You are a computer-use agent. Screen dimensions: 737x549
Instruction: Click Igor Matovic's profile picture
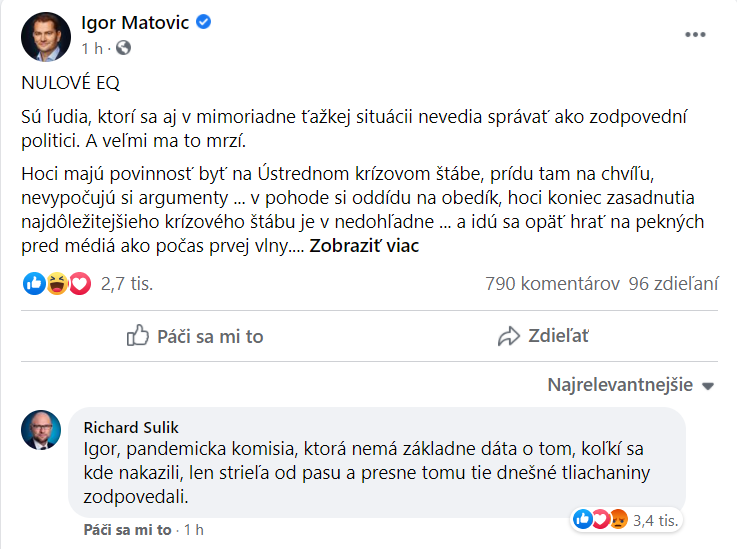(41, 35)
